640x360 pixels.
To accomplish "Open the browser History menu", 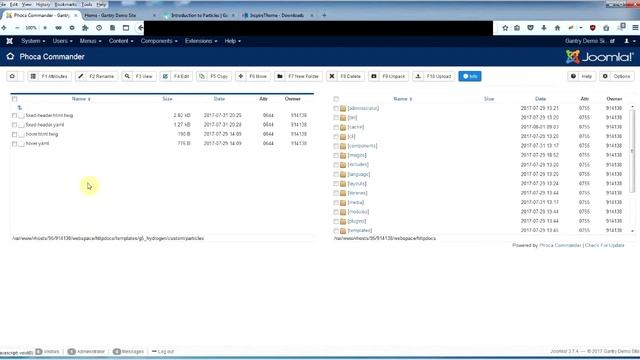I will [42, 4].
